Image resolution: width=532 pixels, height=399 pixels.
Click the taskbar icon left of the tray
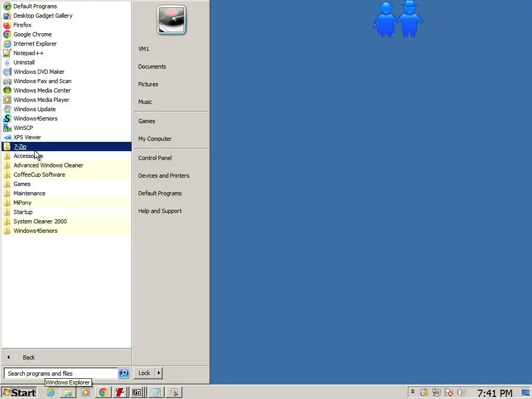pos(175,393)
